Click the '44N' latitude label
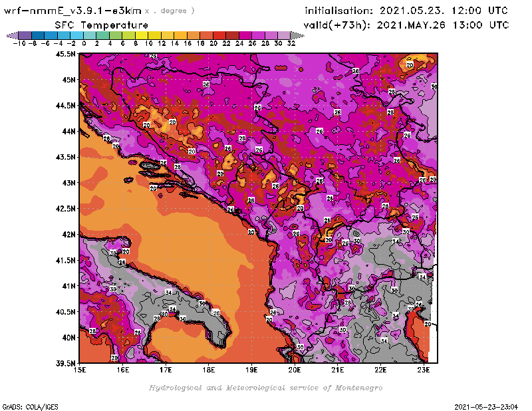The height and width of the screenshot is (411, 532). point(69,131)
